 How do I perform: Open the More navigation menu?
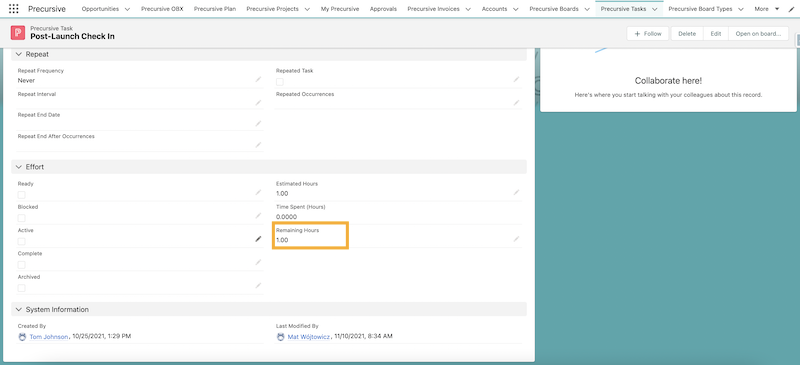(767, 9)
